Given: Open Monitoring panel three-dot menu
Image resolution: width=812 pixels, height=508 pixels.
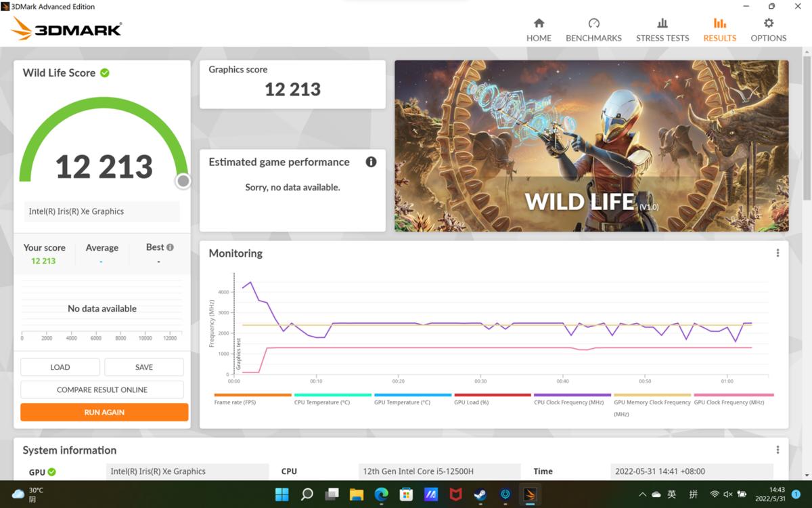Looking at the screenshot, I should click(x=777, y=253).
